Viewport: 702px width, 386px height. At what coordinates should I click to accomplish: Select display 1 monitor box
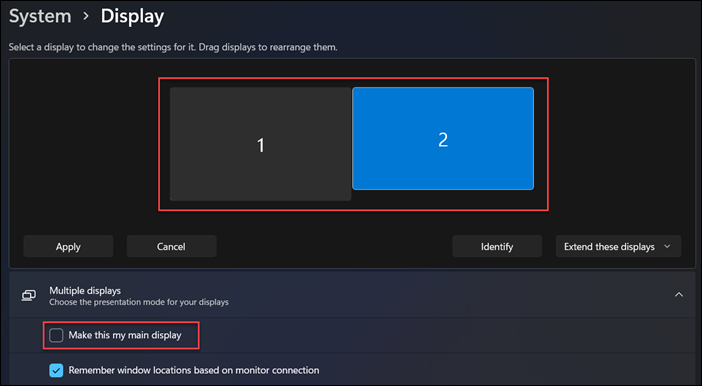pos(260,144)
